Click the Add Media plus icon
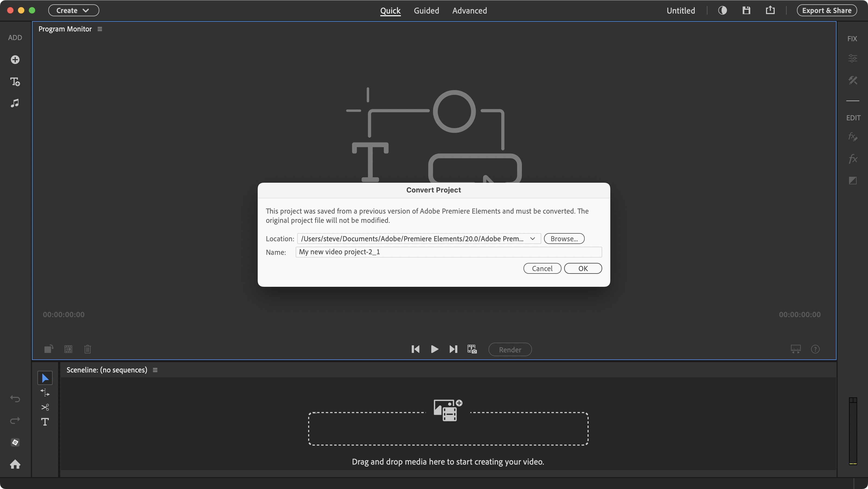Image resolution: width=868 pixels, height=489 pixels. [x=15, y=60]
